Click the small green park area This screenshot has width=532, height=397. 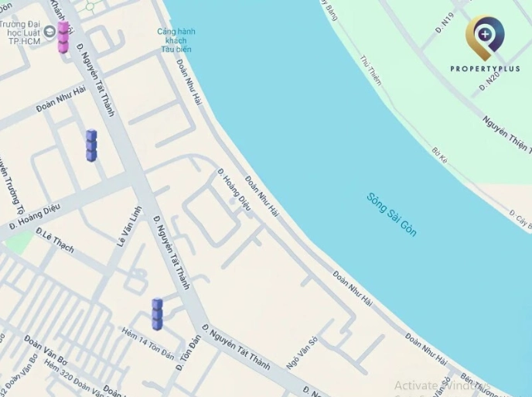19,243
